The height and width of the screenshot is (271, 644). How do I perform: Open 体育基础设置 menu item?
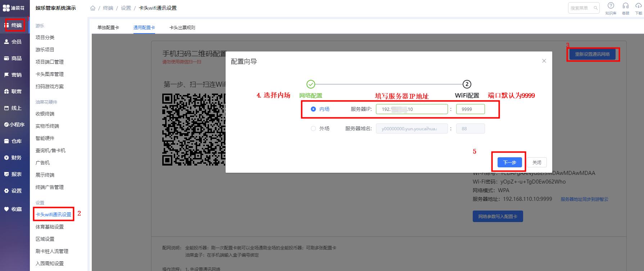point(50,227)
